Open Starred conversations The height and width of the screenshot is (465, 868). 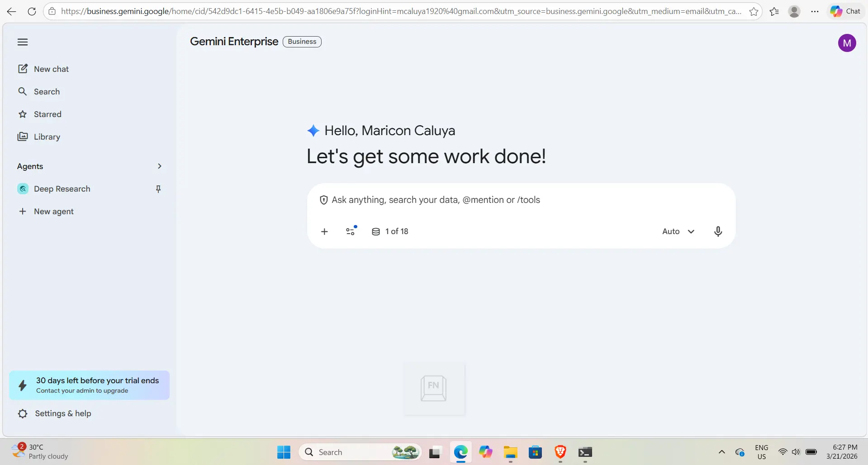pos(40,114)
